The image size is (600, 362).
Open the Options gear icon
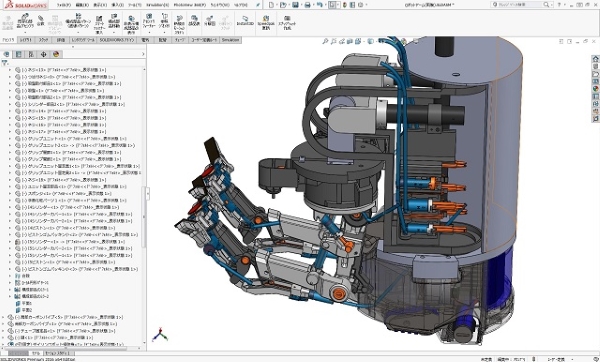(360, 5)
